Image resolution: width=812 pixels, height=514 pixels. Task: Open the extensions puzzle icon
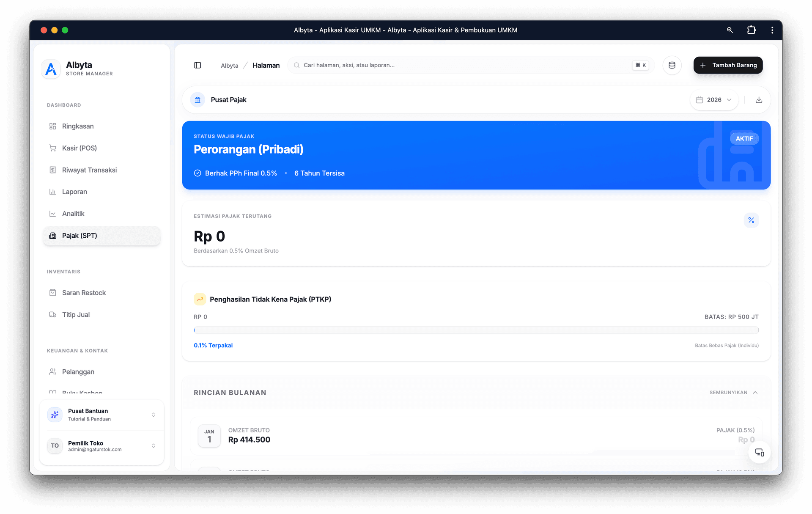[751, 30]
